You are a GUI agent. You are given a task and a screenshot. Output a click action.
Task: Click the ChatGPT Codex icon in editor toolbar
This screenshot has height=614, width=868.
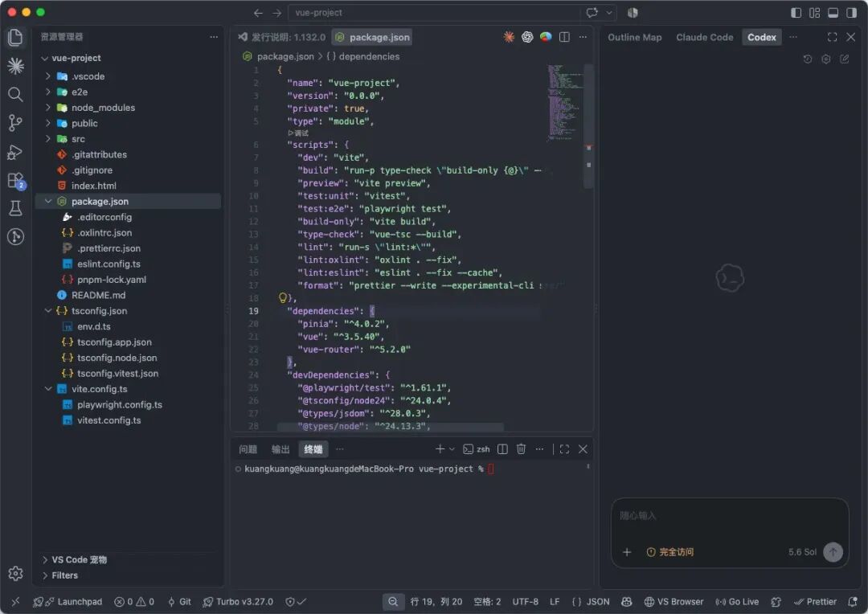(527, 37)
